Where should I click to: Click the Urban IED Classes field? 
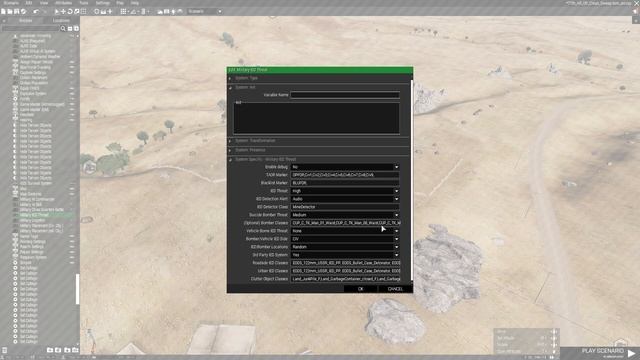tap(345, 271)
